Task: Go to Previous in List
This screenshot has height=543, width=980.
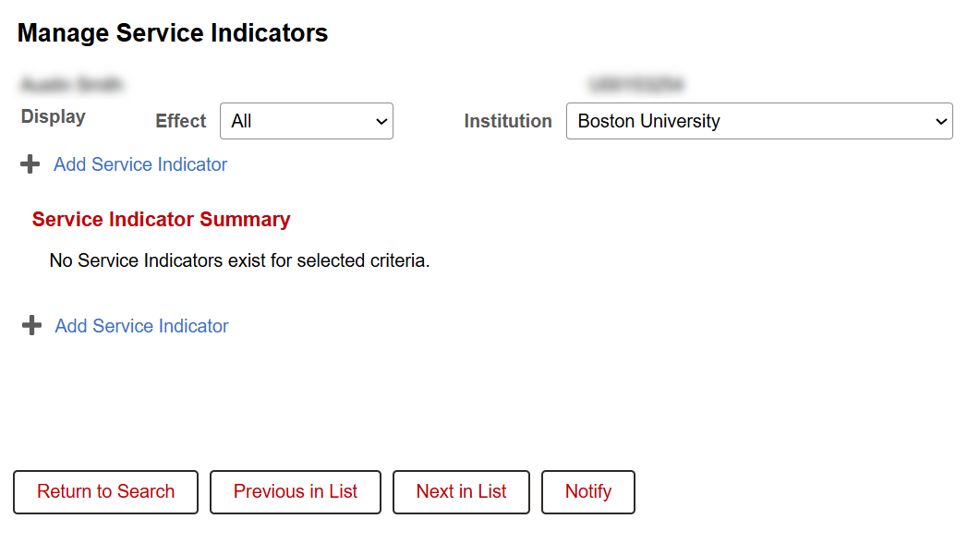Action: (296, 492)
